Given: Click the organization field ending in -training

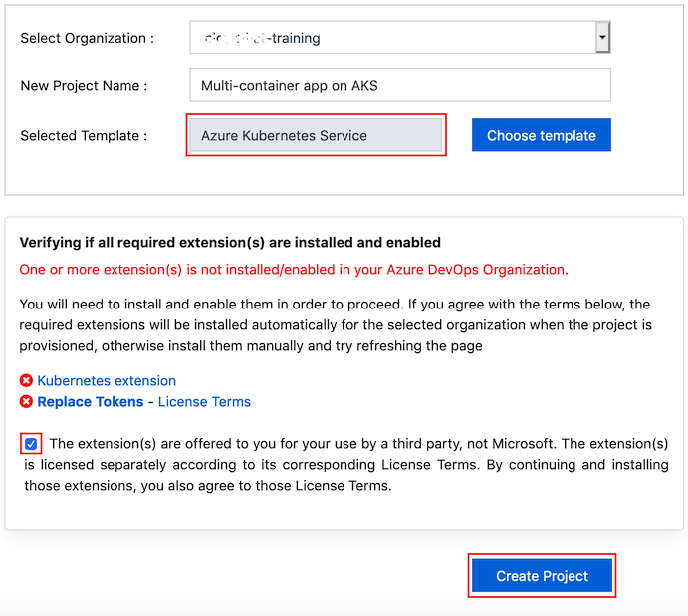Looking at the screenshot, I should (399, 37).
